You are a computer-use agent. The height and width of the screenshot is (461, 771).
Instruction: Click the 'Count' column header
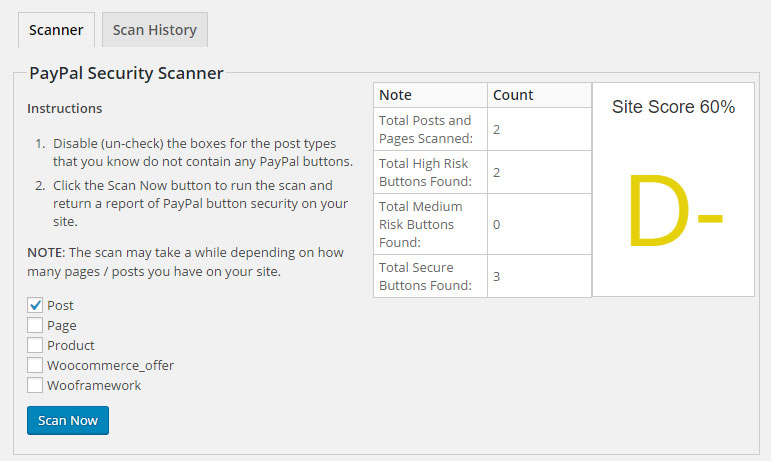(539, 95)
